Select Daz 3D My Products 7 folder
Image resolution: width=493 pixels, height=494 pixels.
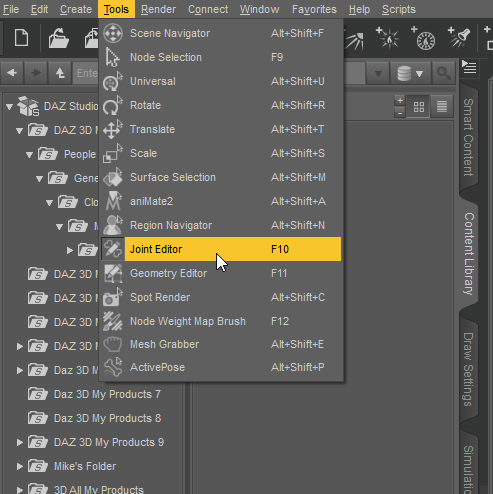[108, 394]
